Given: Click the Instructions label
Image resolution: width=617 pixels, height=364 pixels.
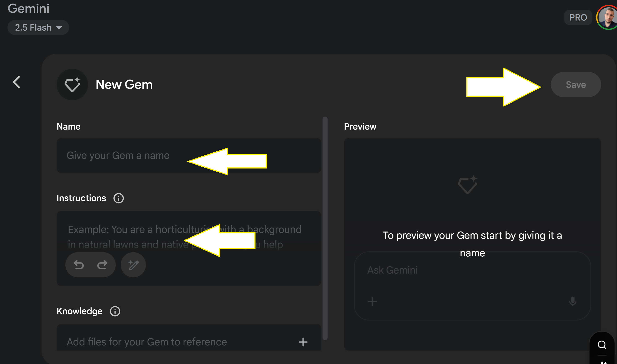Looking at the screenshot, I should pyautogui.click(x=81, y=198).
